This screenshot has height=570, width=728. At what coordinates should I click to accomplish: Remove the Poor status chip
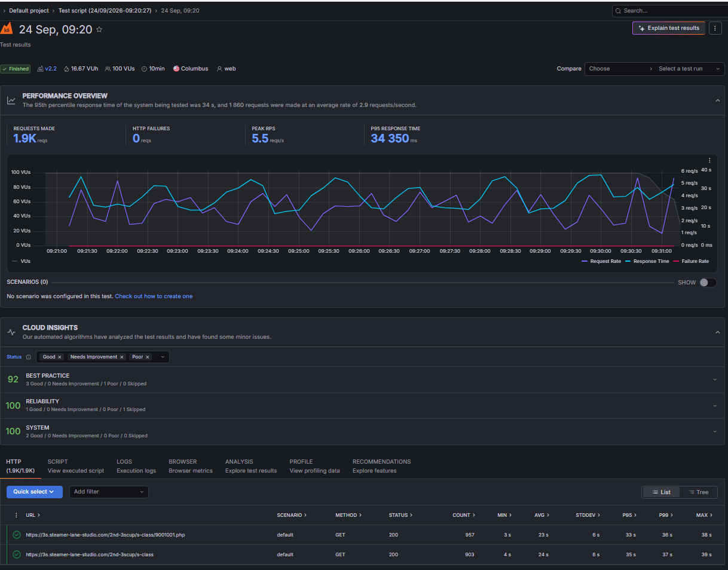(147, 357)
